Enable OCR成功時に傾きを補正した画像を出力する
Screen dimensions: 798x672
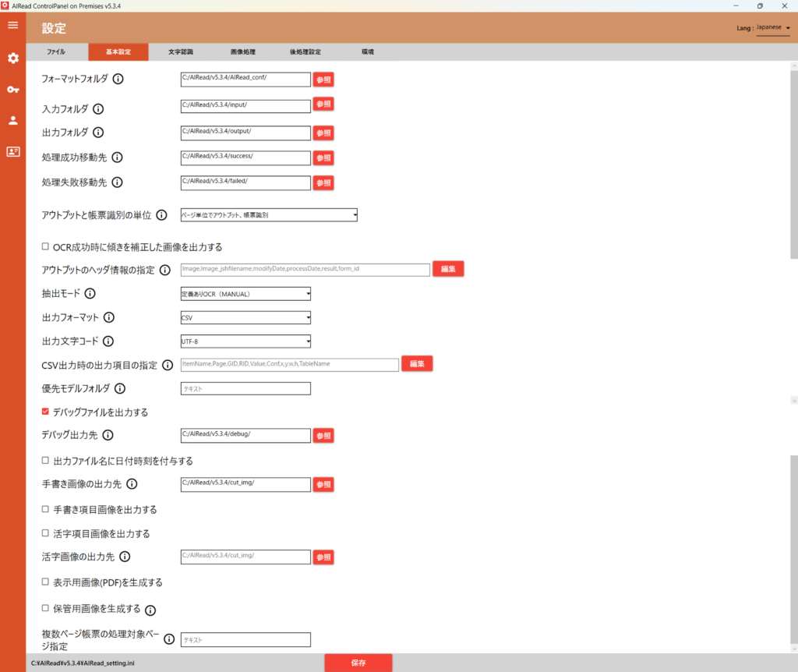(x=45, y=246)
